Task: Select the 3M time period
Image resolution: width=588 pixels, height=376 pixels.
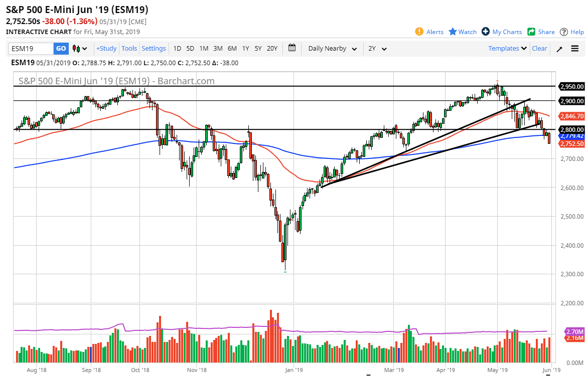Action: [217, 48]
